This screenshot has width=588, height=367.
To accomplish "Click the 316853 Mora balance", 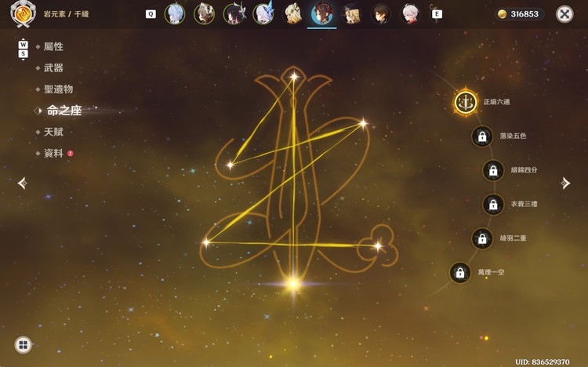I will [x=524, y=14].
